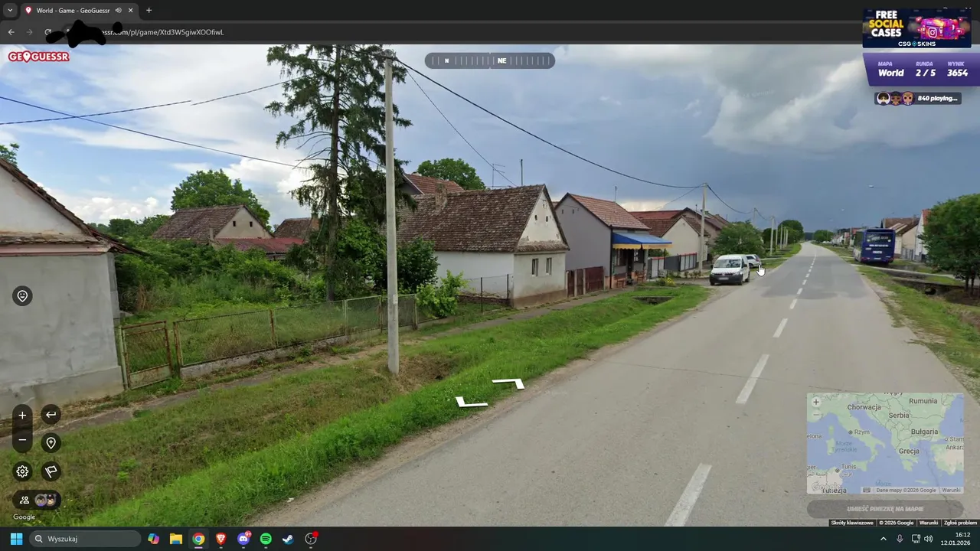980x551 pixels.
Task: Click 'Warunki' on the mini map
Action: (x=951, y=490)
